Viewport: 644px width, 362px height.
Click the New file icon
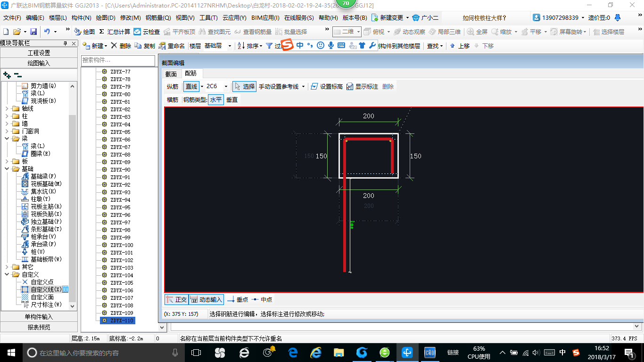click(x=6, y=32)
